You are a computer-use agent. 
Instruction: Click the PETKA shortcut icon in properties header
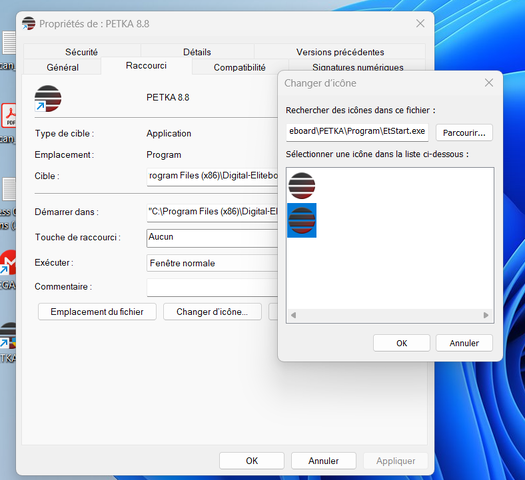tap(48, 98)
